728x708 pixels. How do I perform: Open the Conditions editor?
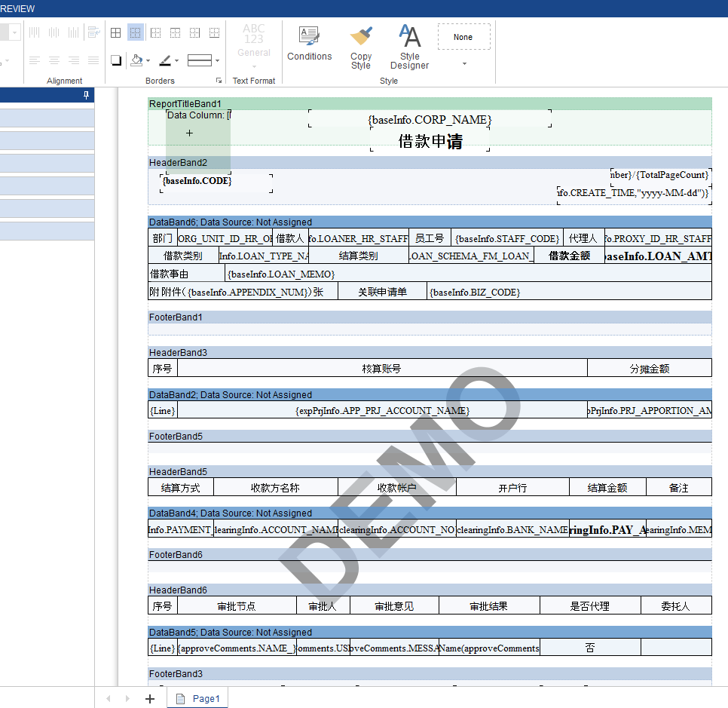coord(309,44)
